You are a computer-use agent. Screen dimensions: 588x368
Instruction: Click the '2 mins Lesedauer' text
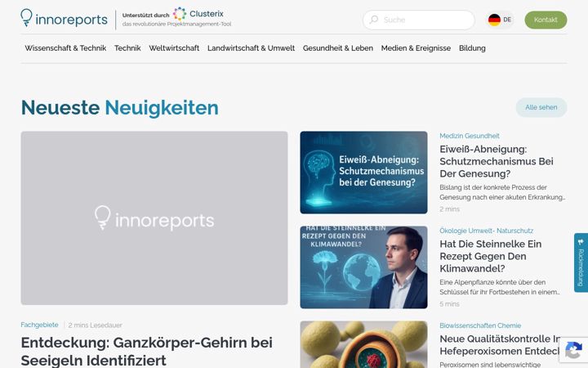(x=96, y=325)
